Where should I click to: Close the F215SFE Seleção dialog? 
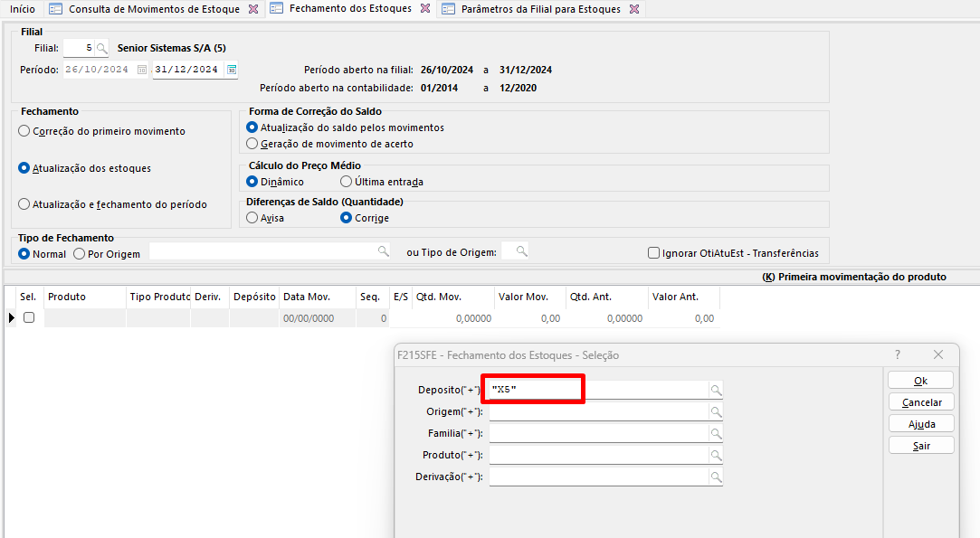tap(938, 355)
